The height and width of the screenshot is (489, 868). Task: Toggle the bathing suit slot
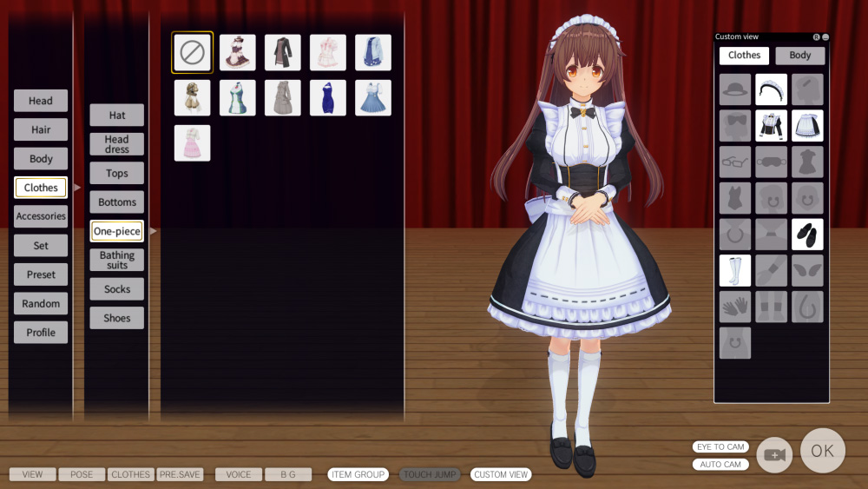(735, 198)
